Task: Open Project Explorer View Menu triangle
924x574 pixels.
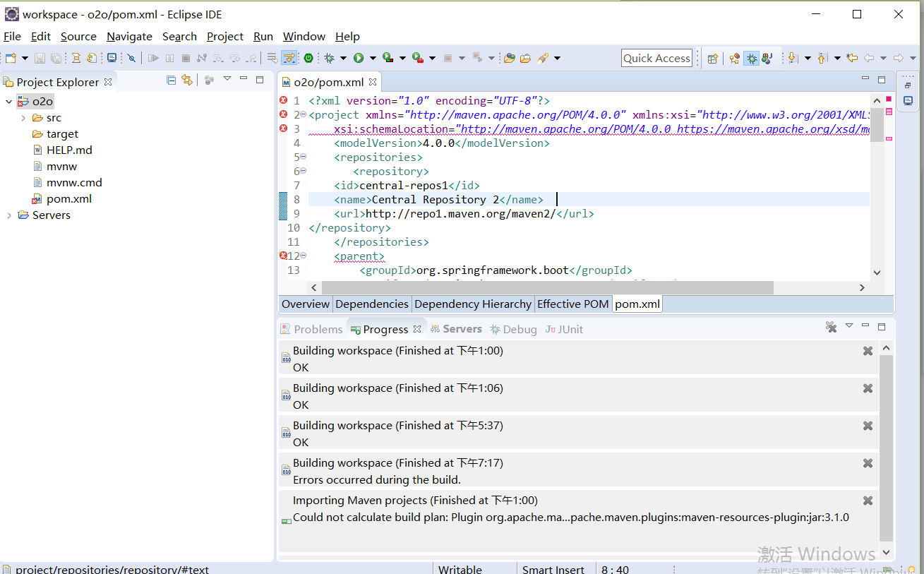Action: click(227, 79)
